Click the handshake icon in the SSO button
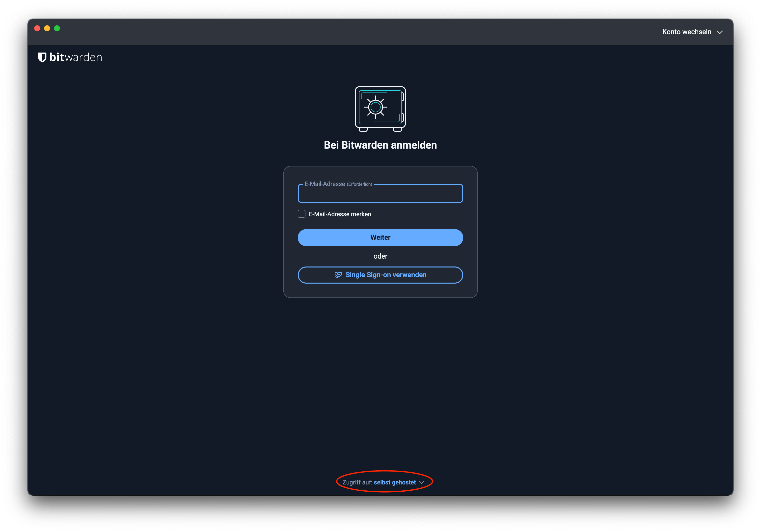 tap(338, 275)
